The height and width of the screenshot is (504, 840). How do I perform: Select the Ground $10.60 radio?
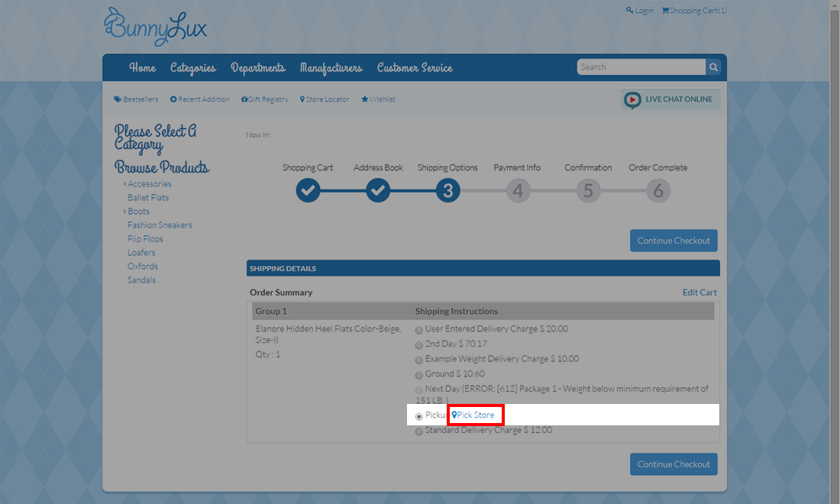[x=419, y=375]
